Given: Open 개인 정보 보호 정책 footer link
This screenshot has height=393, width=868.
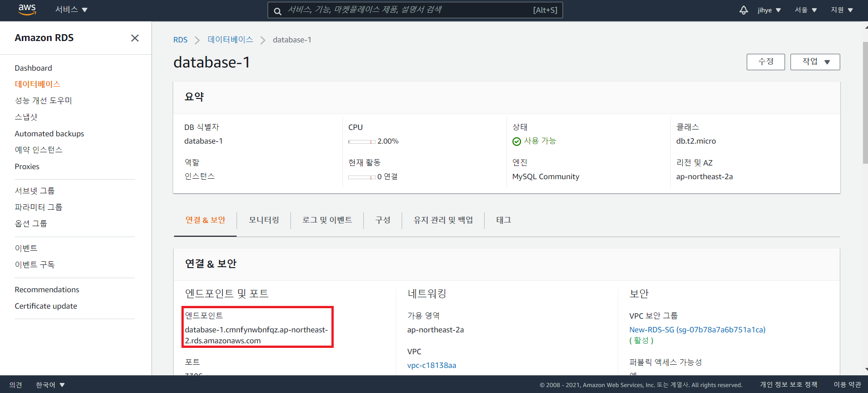Looking at the screenshot, I should [788, 385].
